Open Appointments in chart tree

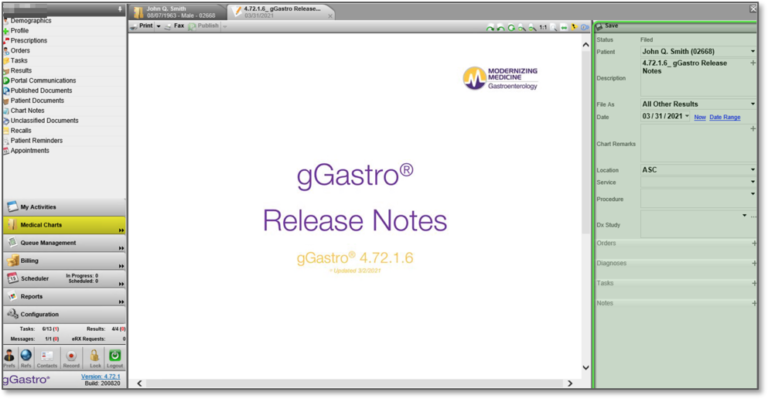(30, 151)
